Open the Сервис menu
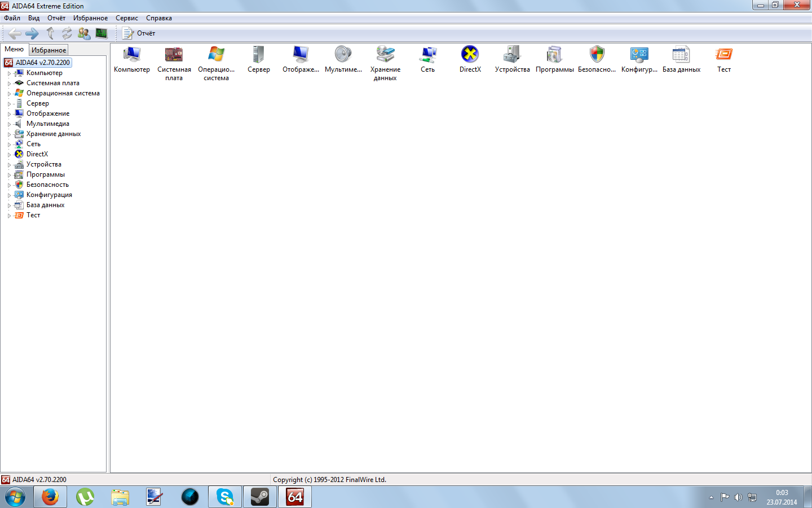 pyautogui.click(x=127, y=18)
